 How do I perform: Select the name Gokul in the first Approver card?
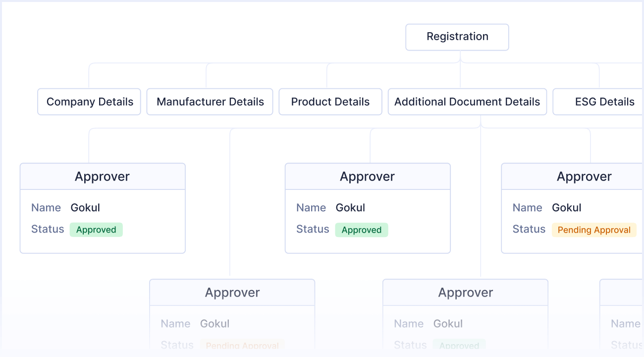[x=85, y=207]
